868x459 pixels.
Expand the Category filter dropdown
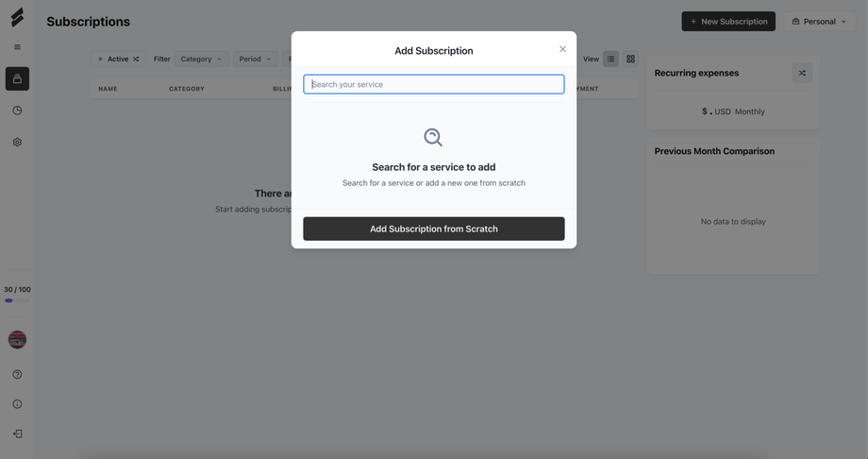point(202,59)
